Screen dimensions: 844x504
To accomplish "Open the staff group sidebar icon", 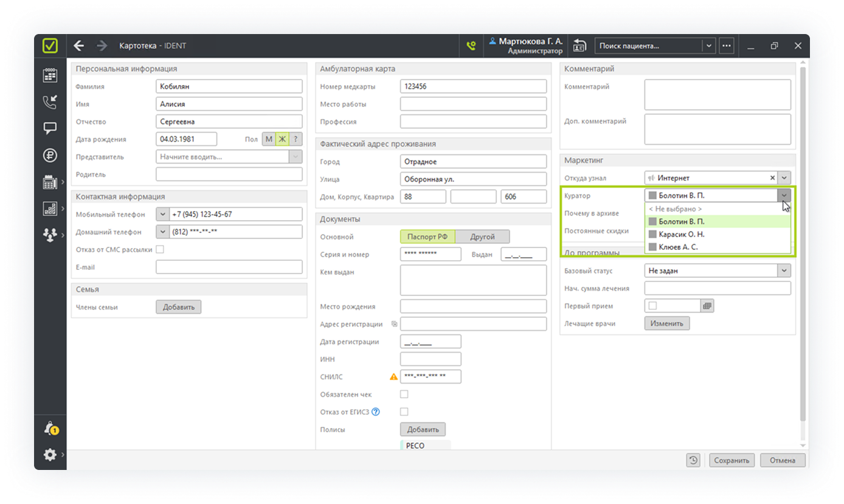I will [50, 235].
